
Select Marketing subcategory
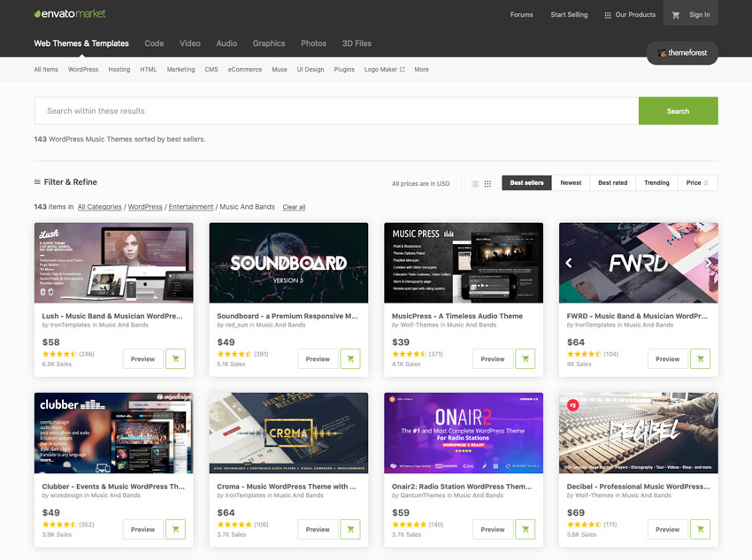pyautogui.click(x=180, y=70)
